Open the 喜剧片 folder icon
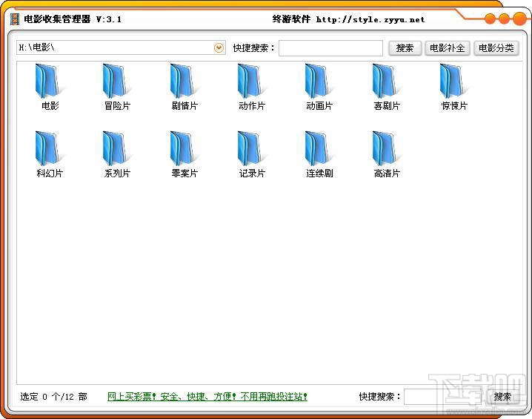This screenshot has width=532, height=419. point(387,82)
